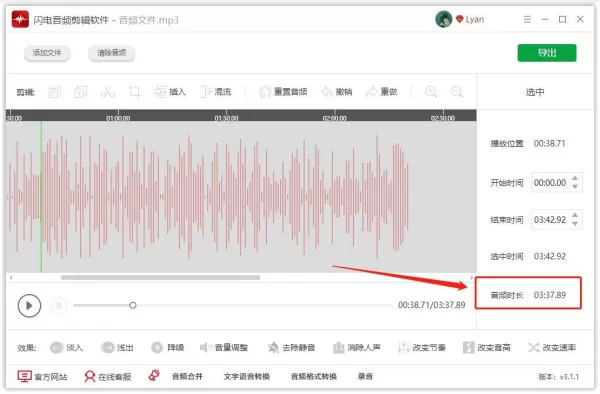Click 重置音频 reset audio
The image size is (600, 394).
[283, 92]
